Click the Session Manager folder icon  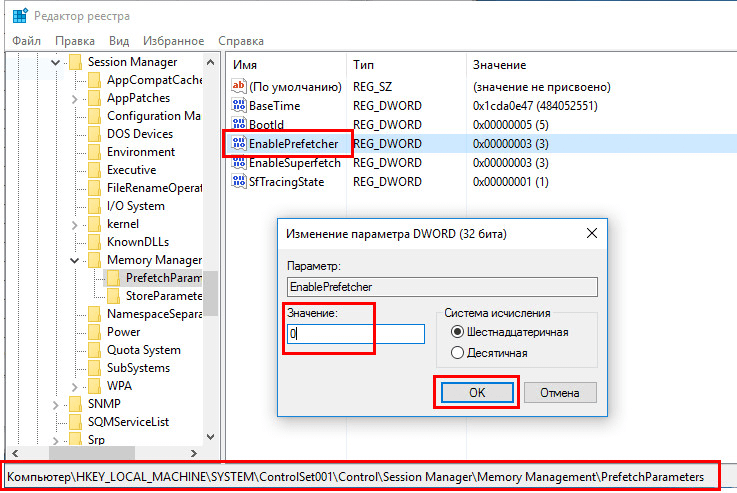pos(76,62)
